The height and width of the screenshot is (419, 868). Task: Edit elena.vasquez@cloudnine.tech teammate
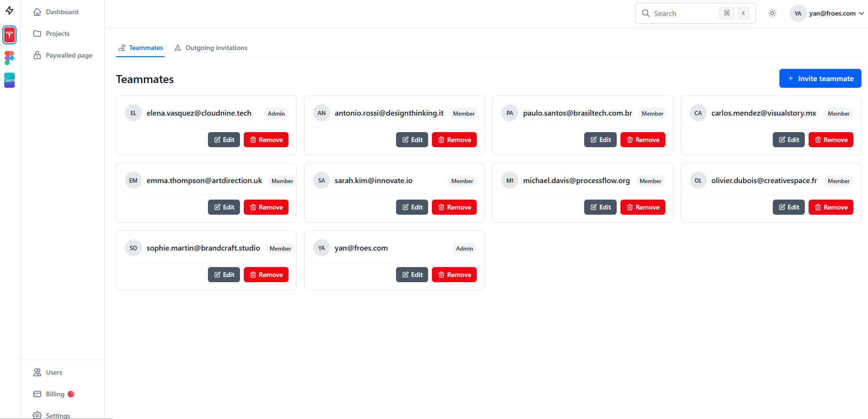point(224,140)
